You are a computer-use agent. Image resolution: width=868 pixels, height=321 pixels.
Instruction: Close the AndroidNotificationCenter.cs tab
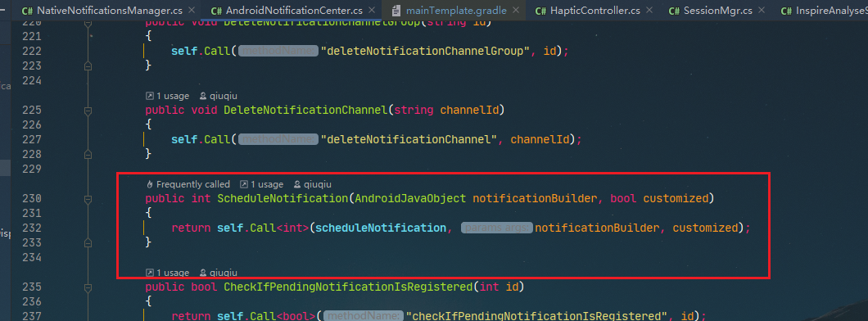(x=372, y=10)
